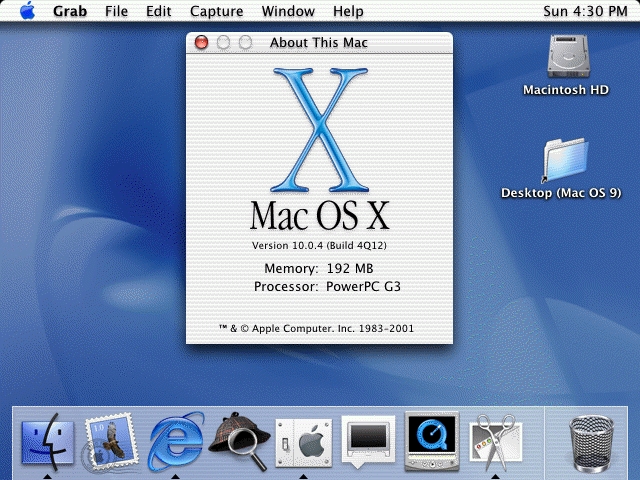
Task: Open the File menu
Action: tap(116, 11)
